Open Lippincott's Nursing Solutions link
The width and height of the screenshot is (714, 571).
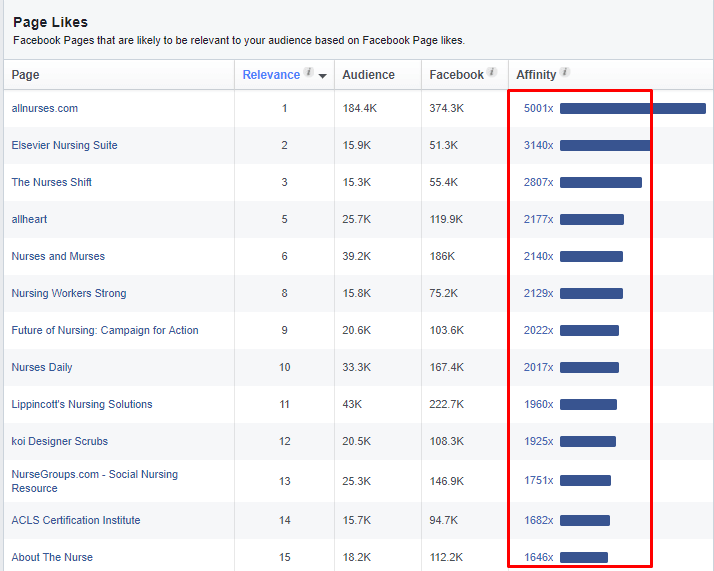pos(82,404)
